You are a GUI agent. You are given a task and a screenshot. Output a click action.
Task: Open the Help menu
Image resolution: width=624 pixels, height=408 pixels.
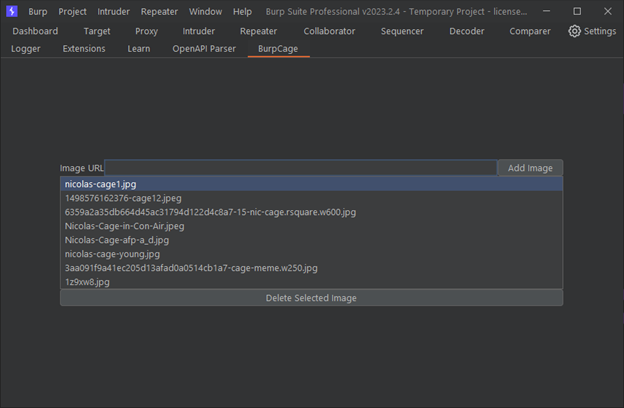tap(242, 12)
